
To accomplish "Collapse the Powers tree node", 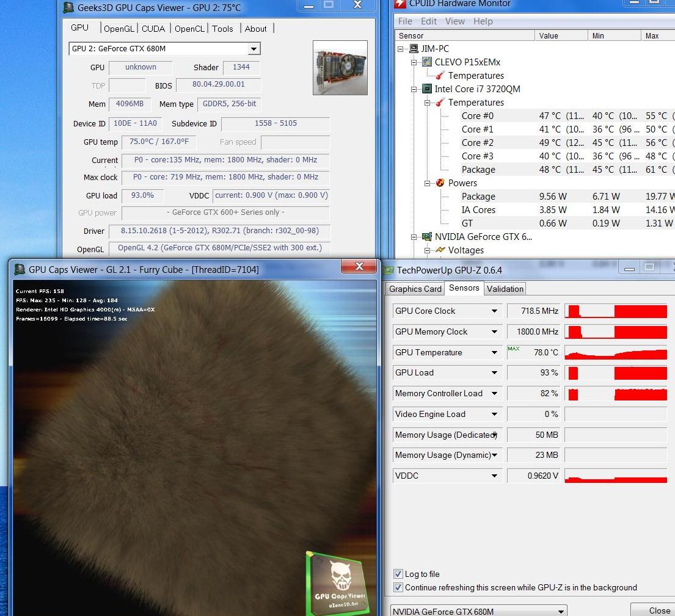I will pos(427,183).
